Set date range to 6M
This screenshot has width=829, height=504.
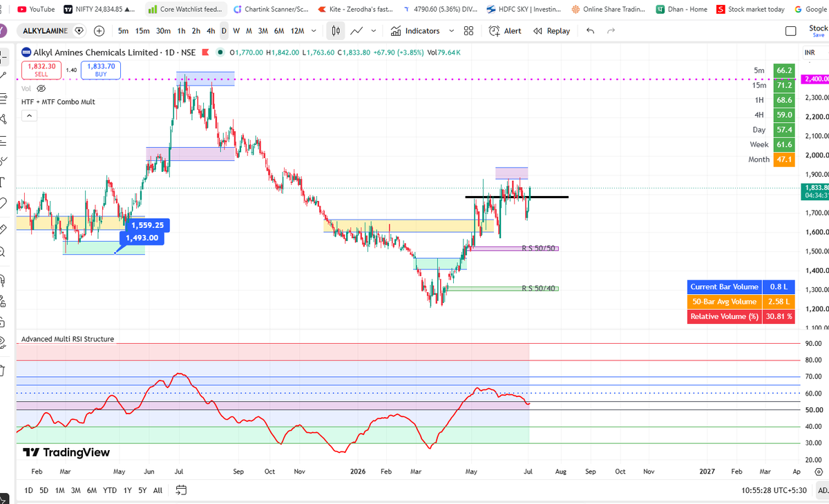click(92, 490)
